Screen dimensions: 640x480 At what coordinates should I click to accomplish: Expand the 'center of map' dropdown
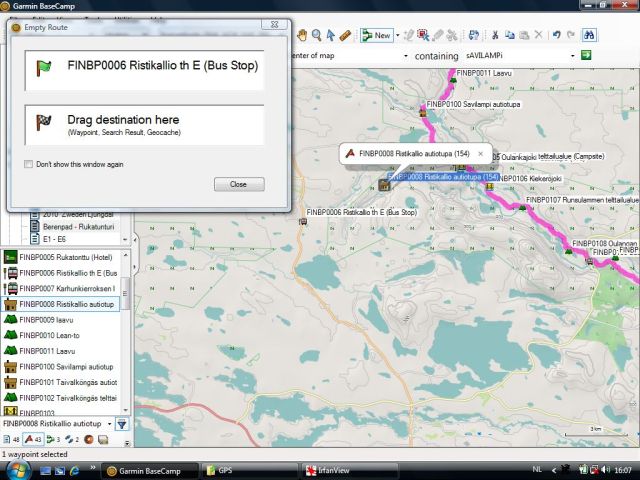(405, 56)
